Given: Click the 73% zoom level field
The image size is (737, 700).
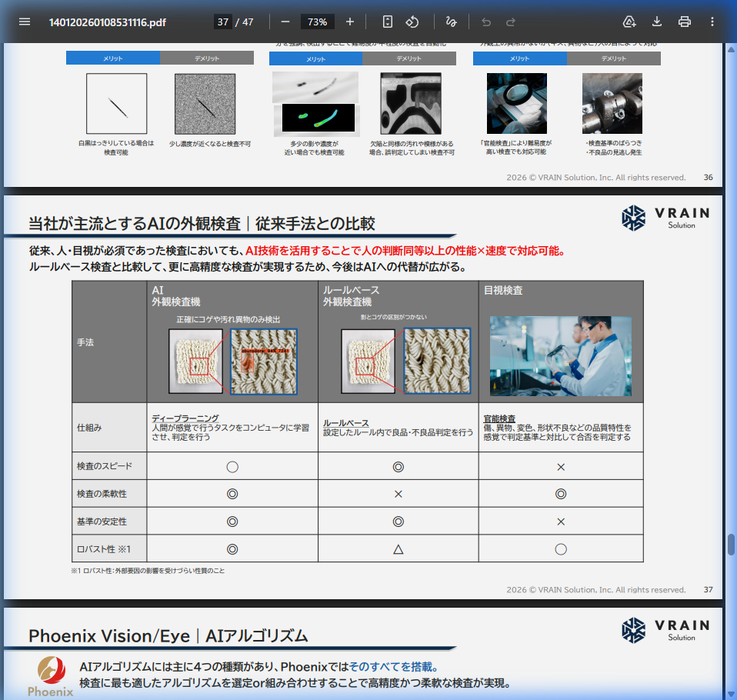Looking at the screenshot, I should point(318,22).
